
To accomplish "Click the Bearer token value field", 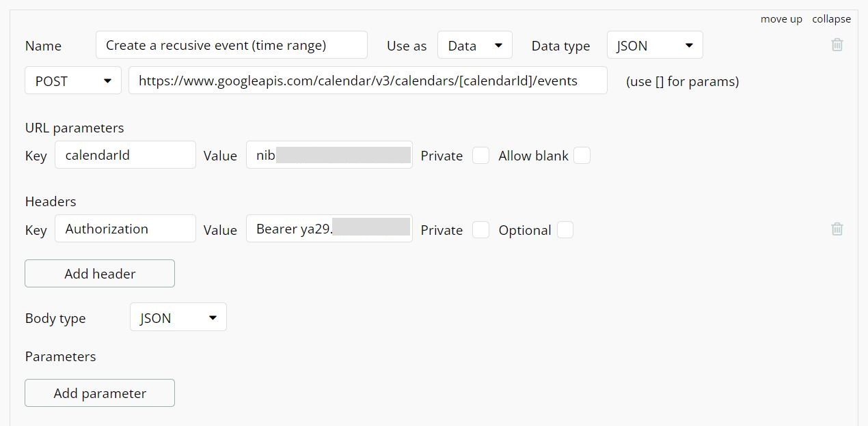I will [329, 229].
